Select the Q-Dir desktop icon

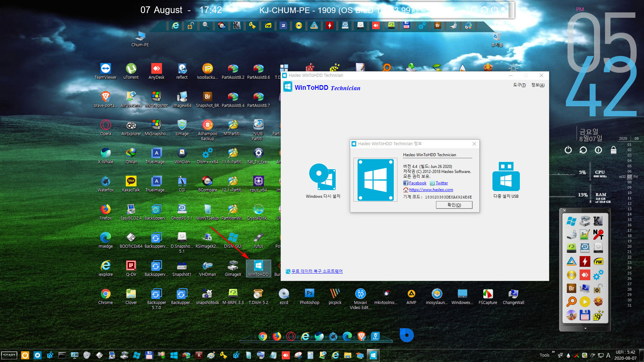(131, 268)
